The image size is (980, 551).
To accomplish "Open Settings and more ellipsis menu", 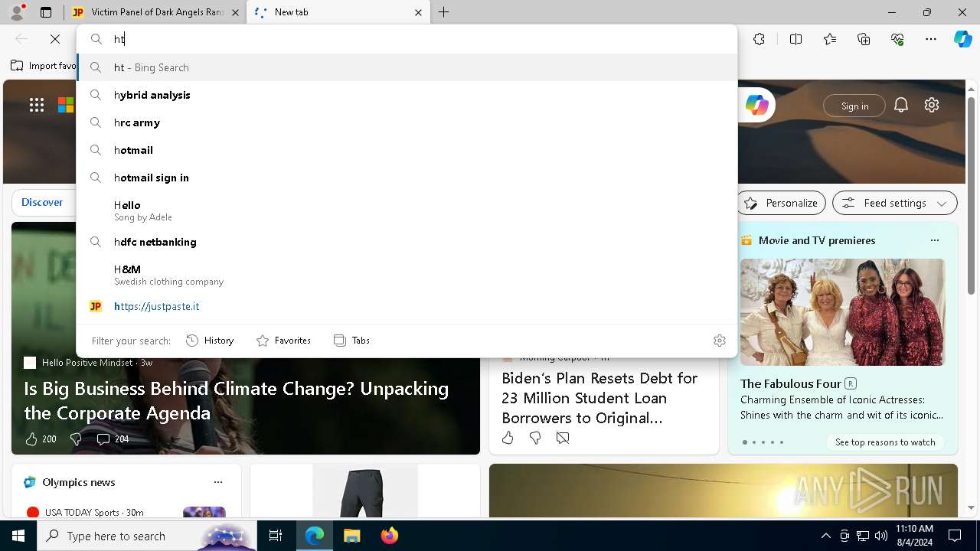I will [931, 39].
